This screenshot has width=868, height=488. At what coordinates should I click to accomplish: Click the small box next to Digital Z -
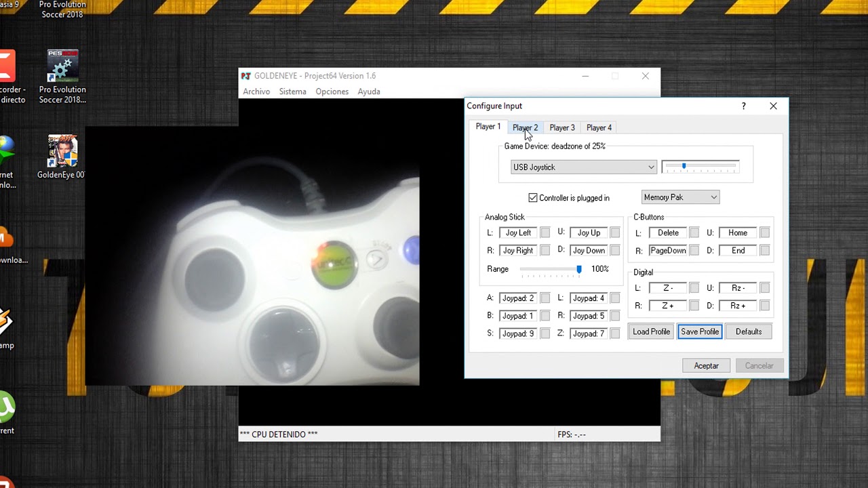tap(694, 288)
